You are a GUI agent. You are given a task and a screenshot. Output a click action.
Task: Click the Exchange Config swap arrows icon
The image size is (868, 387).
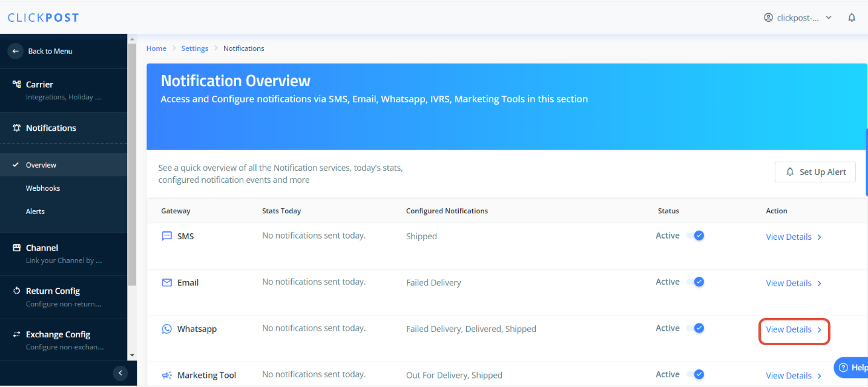tap(17, 334)
